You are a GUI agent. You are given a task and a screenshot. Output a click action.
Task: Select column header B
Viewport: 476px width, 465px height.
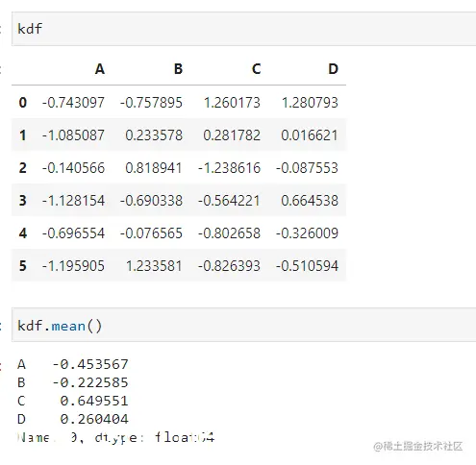178,69
